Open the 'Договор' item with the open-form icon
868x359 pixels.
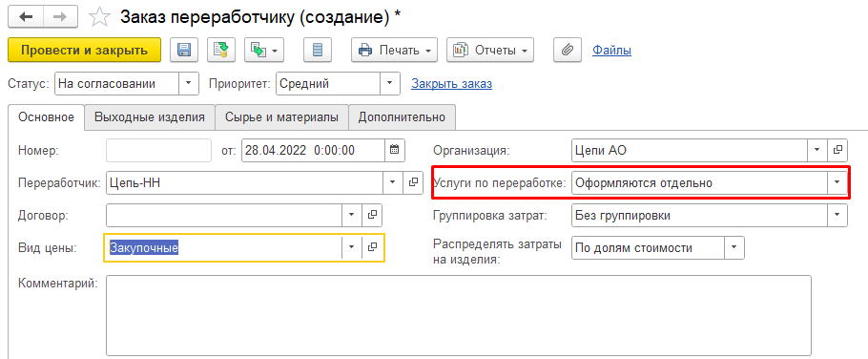click(x=372, y=216)
